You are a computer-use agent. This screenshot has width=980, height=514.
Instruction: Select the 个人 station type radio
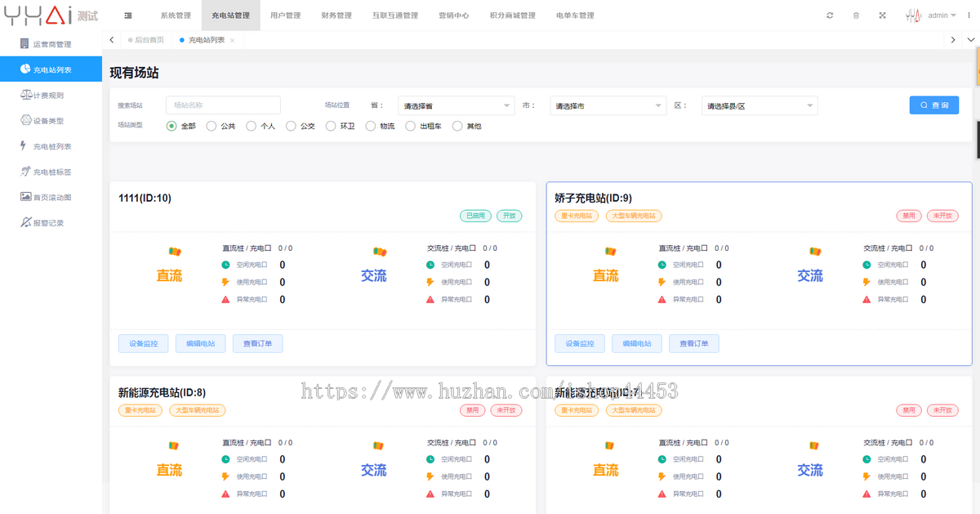point(252,126)
